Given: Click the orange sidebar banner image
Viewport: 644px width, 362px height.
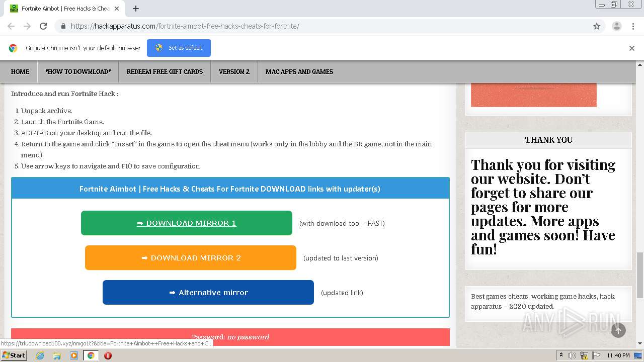Looking at the screenshot, I should (x=534, y=95).
